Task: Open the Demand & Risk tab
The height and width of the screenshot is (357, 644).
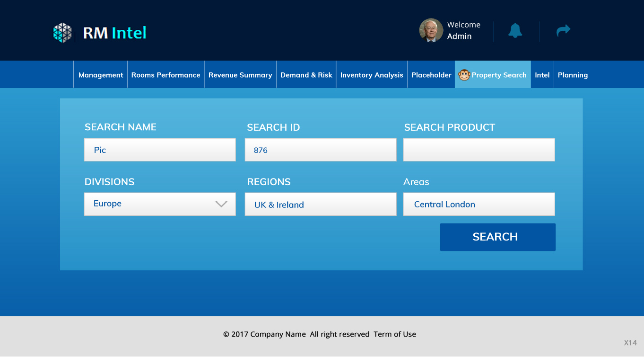Action: point(306,74)
